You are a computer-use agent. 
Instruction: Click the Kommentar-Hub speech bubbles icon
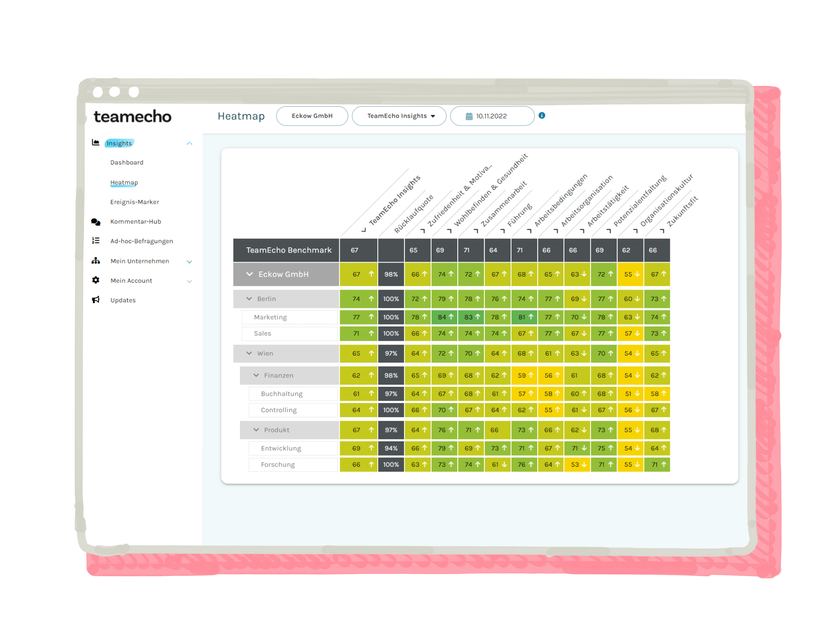click(x=96, y=222)
